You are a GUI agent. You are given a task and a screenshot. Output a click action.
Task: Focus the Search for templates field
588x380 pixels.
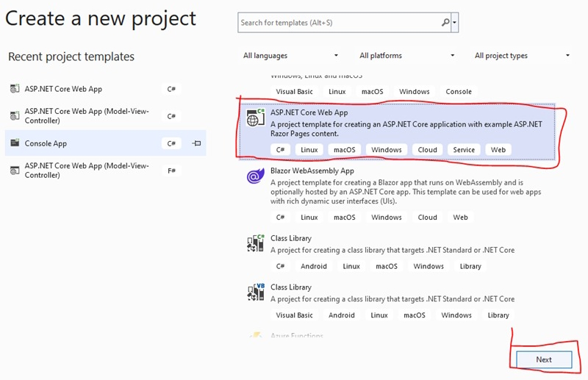pos(344,23)
